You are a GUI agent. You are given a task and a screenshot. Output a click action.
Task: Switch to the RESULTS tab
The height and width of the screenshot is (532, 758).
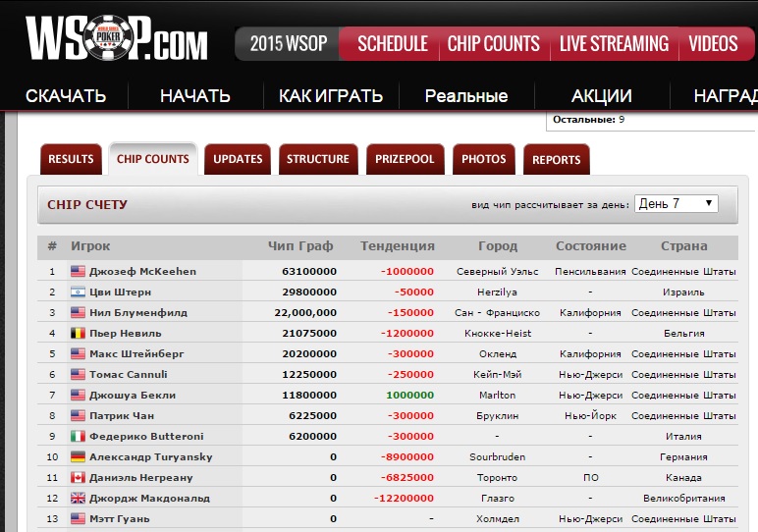71,159
